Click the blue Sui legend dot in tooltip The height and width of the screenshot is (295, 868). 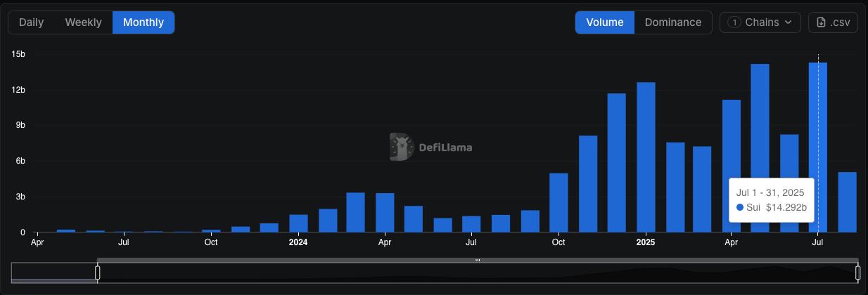[740, 207]
